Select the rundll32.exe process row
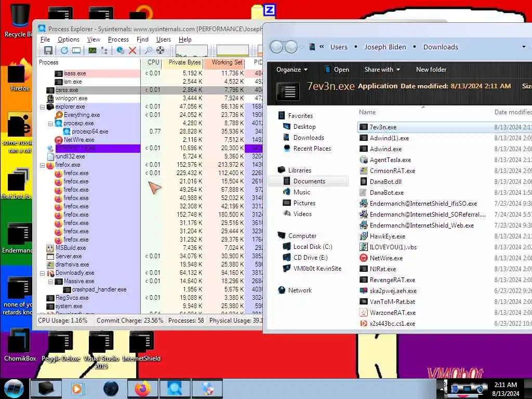 (151, 156)
